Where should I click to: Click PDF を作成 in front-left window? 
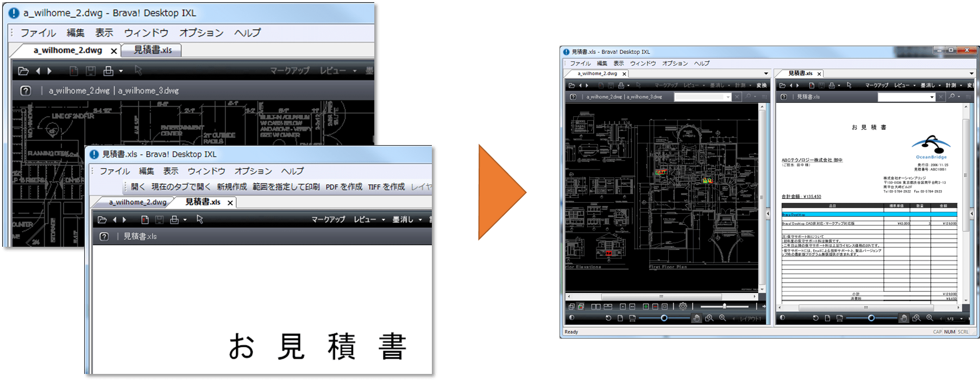point(344,186)
